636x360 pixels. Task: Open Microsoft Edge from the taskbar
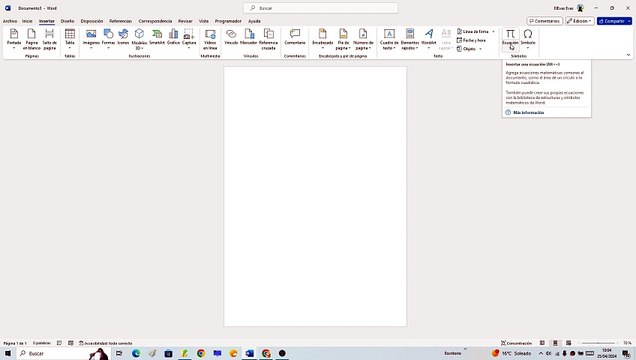tap(136, 354)
